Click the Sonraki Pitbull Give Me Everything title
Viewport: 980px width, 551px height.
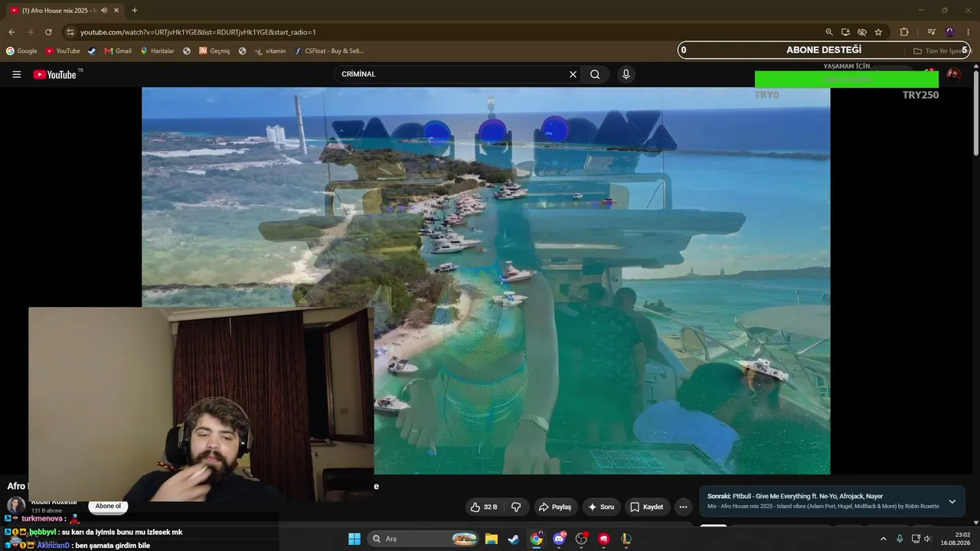point(795,496)
